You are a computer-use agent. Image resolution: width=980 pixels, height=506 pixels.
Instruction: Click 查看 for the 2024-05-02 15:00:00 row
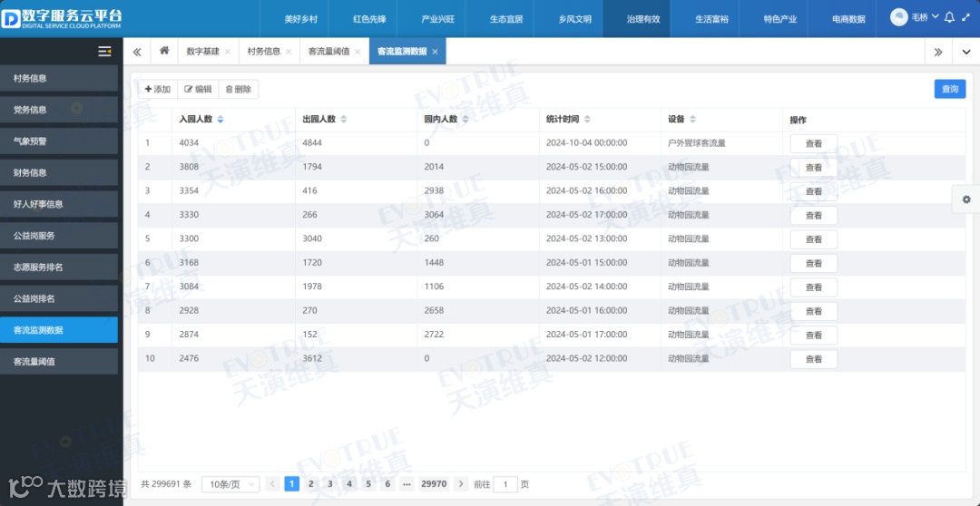point(814,168)
